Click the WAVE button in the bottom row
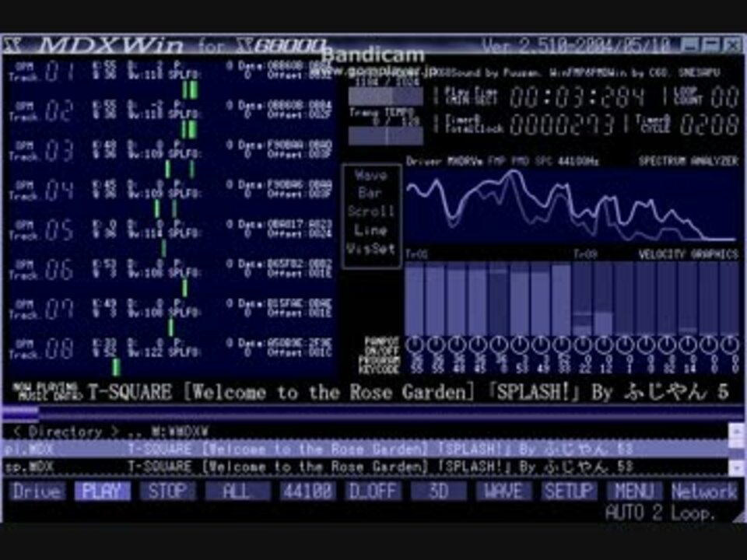This screenshot has width=747, height=560. pos(503,491)
